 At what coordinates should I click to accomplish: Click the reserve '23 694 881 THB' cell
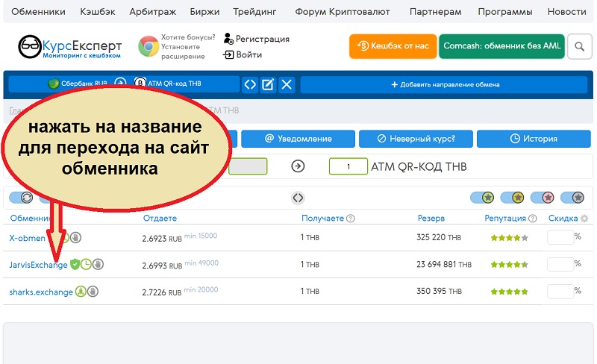pyautogui.click(x=444, y=264)
